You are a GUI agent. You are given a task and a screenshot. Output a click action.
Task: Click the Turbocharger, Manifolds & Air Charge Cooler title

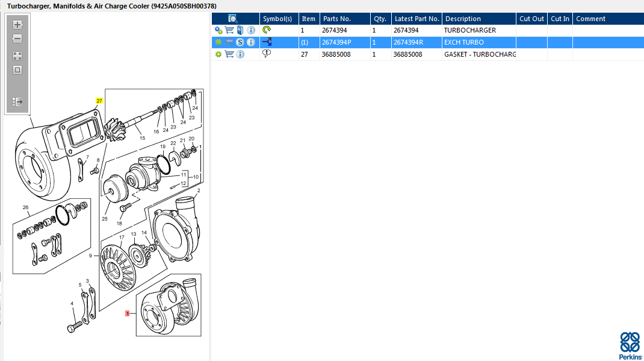[112, 6]
